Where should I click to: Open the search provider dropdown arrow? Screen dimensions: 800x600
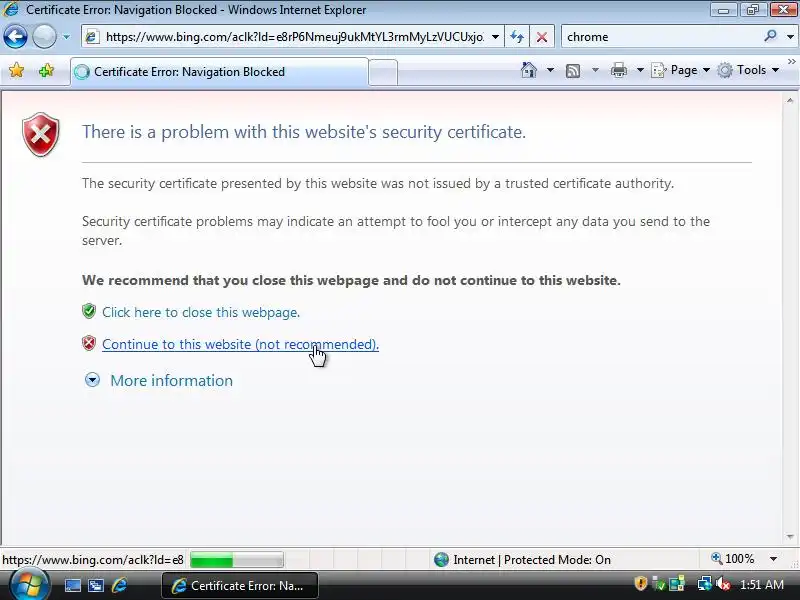790,37
